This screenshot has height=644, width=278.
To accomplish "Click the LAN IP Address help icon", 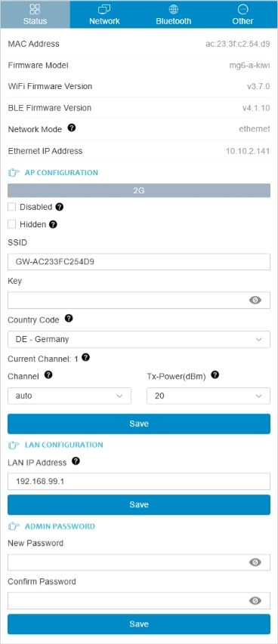I will (x=76, y=461).
